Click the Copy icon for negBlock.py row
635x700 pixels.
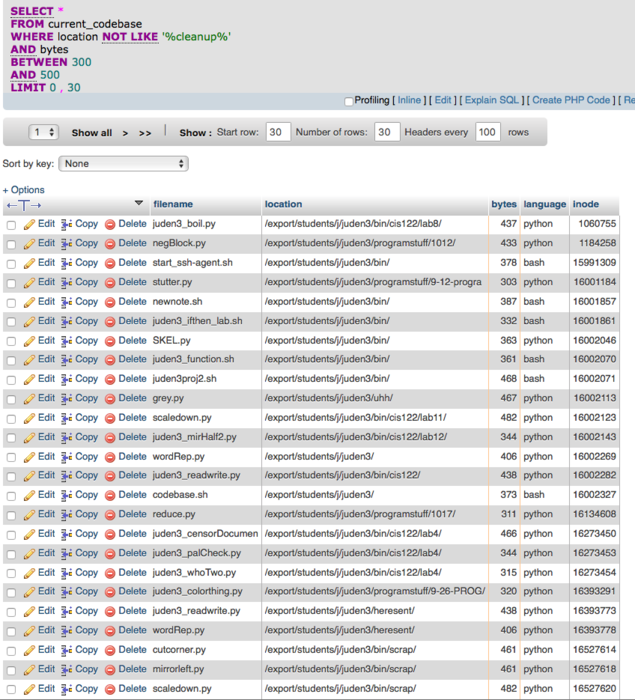[x=67, y=243]
